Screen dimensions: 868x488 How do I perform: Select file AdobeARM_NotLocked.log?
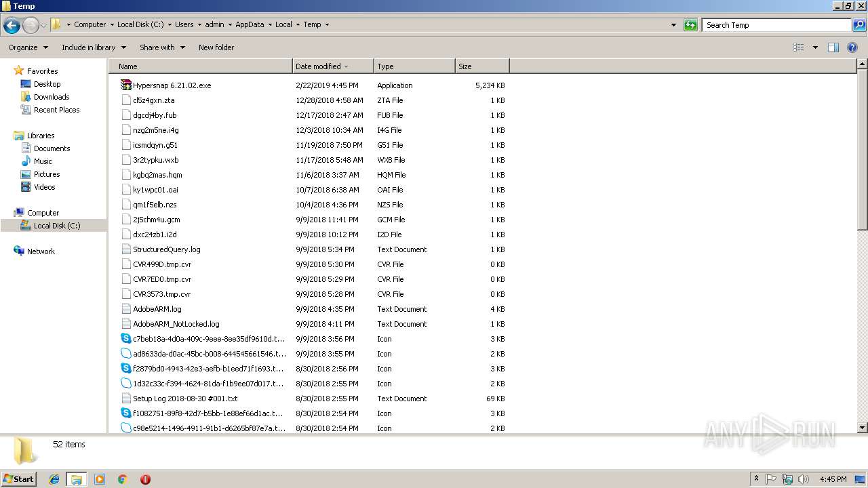[176, 324]
